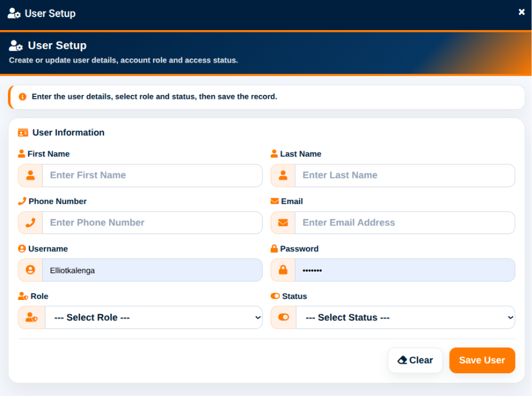Viewport: 532px width, 396px height.
Task: Click the person icon next to Last Name label
Action: point(274,153)
